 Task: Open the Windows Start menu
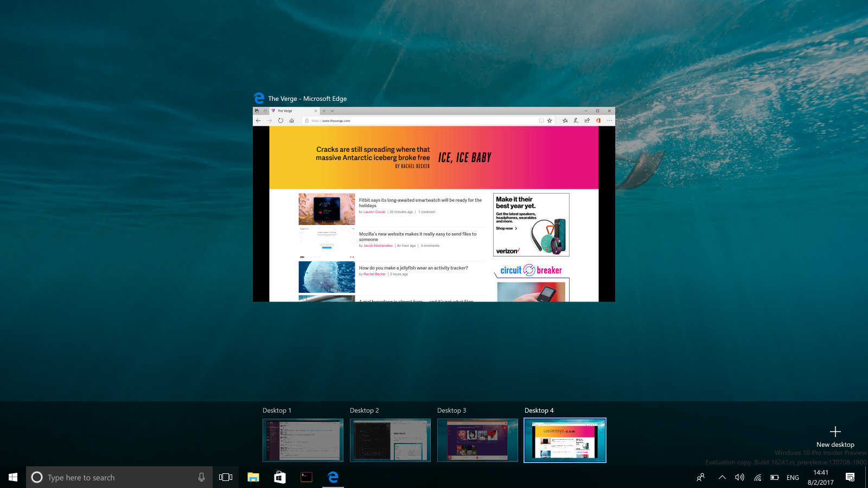[13, 477]
